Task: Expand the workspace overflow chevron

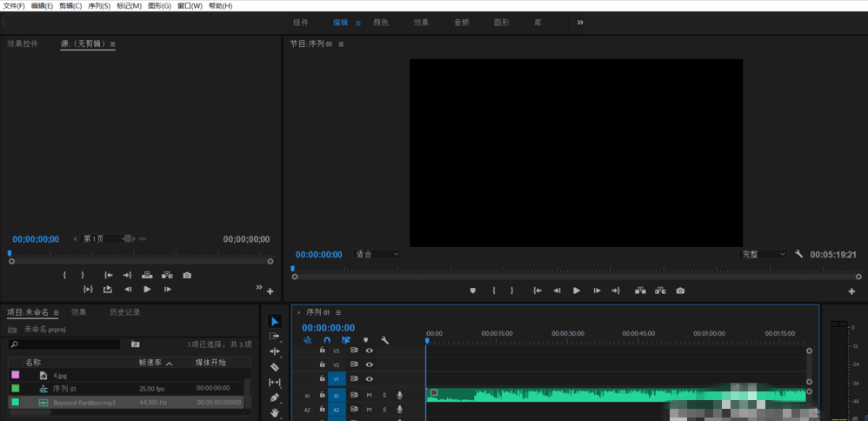Action: click(580, 22)
